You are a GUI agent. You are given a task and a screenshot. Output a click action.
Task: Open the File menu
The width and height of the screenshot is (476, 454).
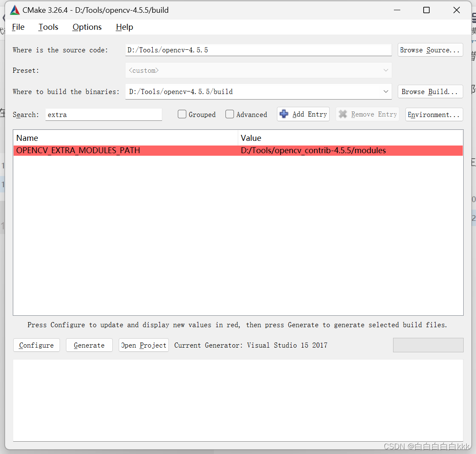(x=18, y=27)
